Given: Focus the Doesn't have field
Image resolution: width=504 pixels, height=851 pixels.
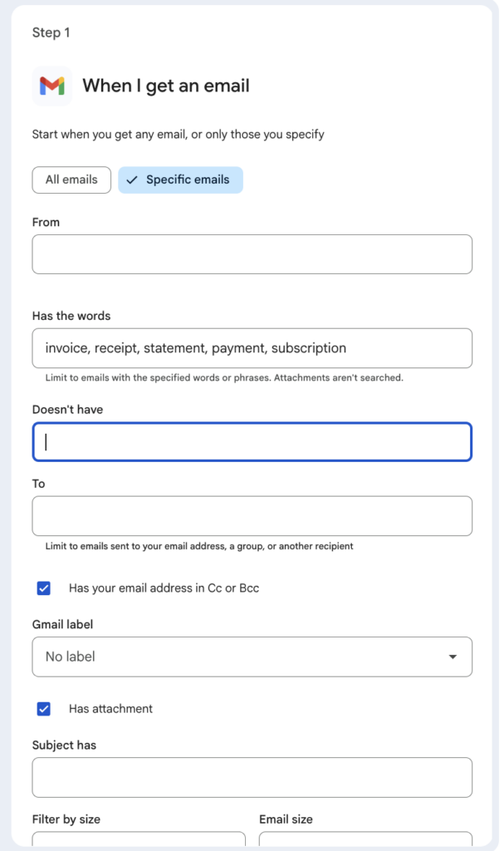Looking at the screenshot, I should tap(252, 442).
